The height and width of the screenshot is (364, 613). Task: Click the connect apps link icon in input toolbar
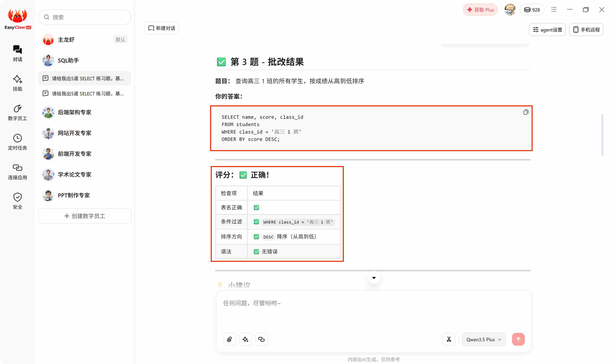[x=261, y=339]
